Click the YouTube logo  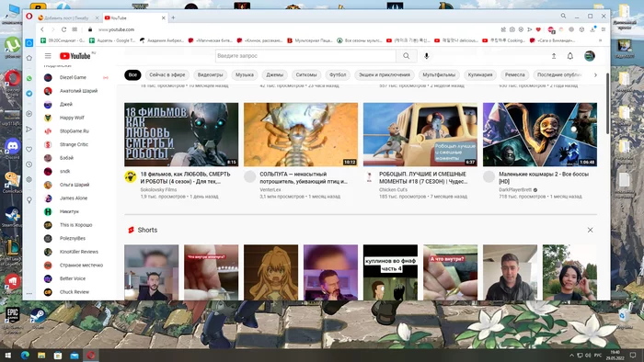pyautogui.click(x=75, y=56)
